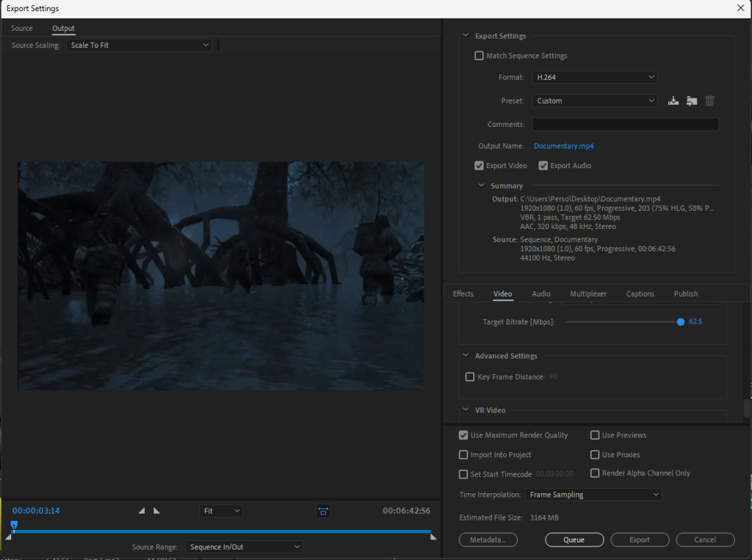Click the Export button
The height and width of the screenshot is (560, 752).
tap(640, 540)
